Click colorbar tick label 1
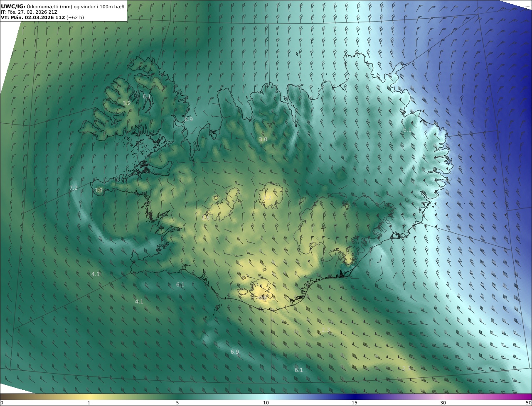 pos(89,403)
